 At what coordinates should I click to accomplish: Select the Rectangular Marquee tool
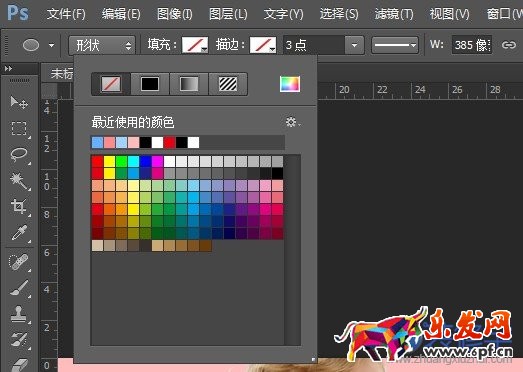[x=19, y=128]
